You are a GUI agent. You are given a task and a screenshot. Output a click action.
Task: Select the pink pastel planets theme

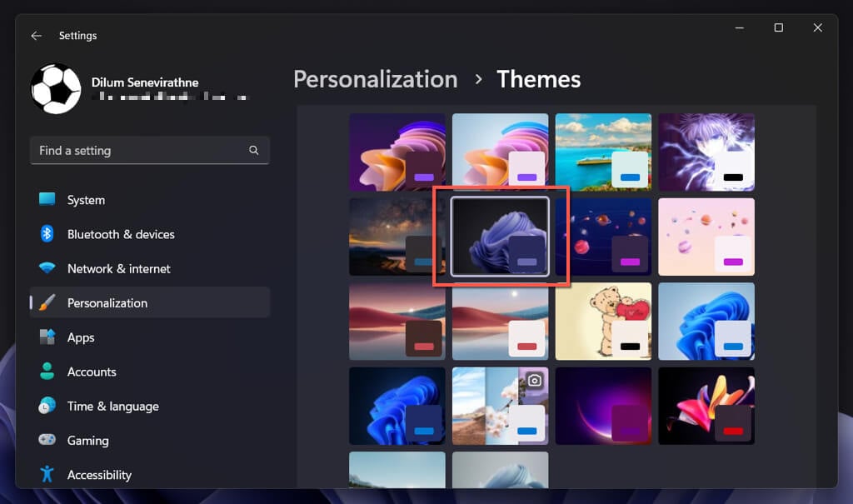point(706,237)
